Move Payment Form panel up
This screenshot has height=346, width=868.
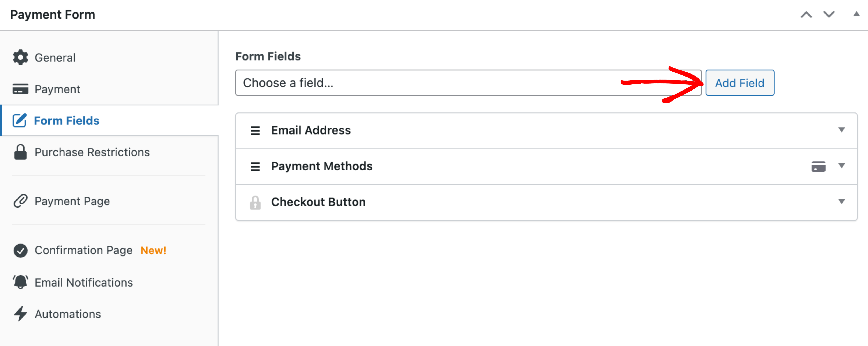806,15
